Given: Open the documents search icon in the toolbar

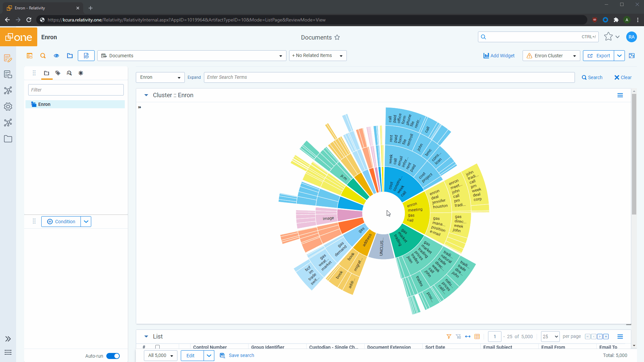Looking at the screenshot, I should pyautogui.click(x=43, y=56).
